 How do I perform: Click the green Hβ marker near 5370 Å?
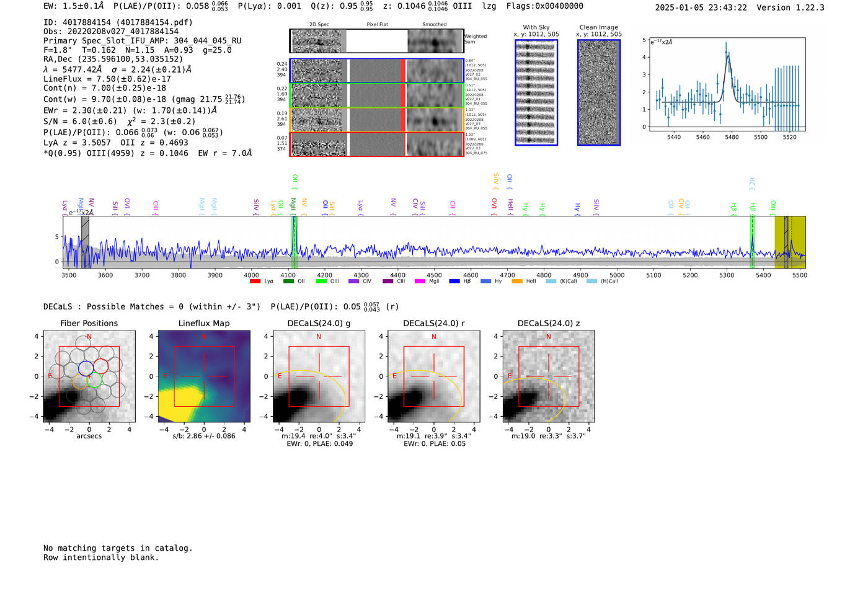[x=752, y=242]
